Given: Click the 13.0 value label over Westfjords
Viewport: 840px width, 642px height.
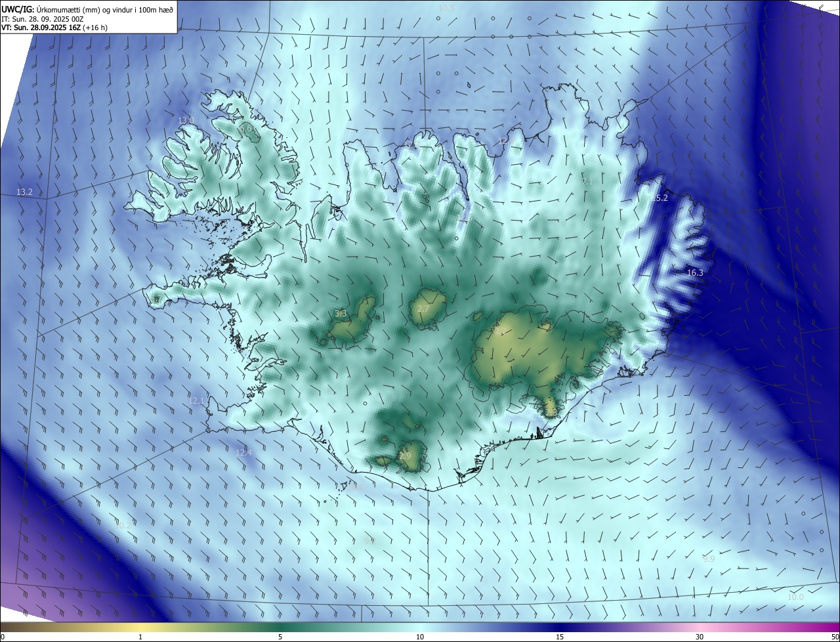Looking at the screenshot, I should (186, 120).
